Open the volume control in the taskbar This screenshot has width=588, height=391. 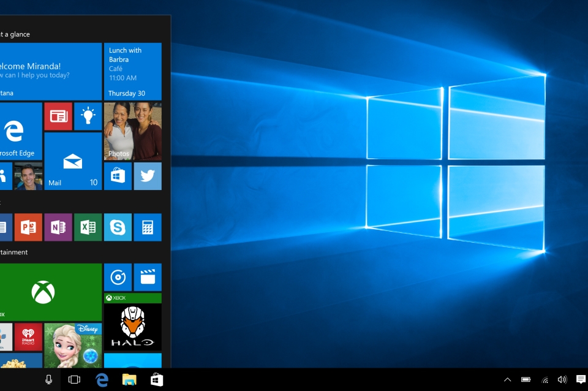(562, 380)
